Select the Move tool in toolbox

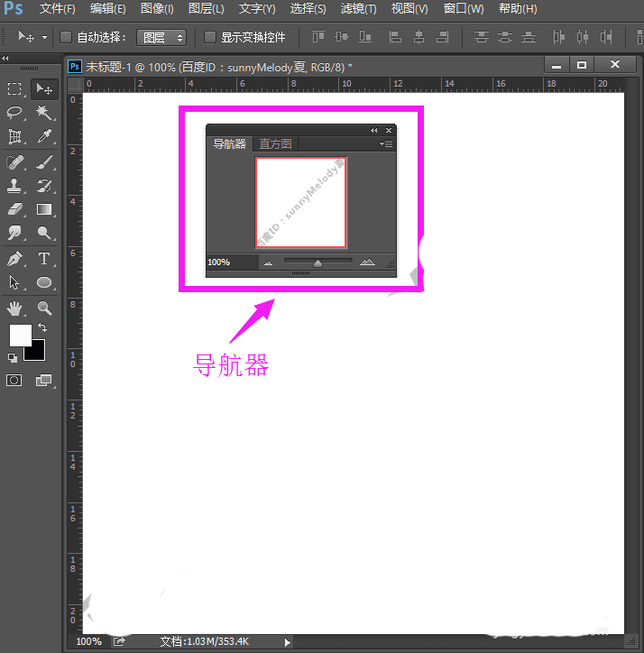[x=44, y=88]
